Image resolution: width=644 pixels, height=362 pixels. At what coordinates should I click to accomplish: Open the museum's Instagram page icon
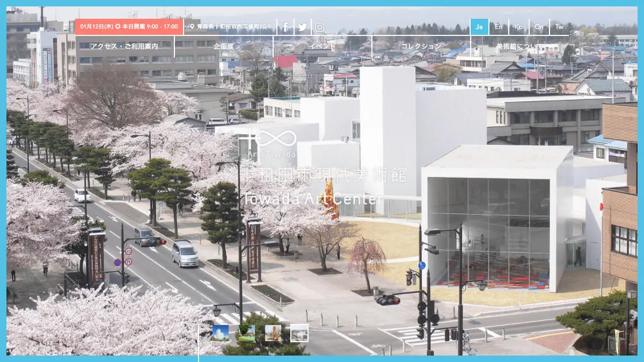320,27
